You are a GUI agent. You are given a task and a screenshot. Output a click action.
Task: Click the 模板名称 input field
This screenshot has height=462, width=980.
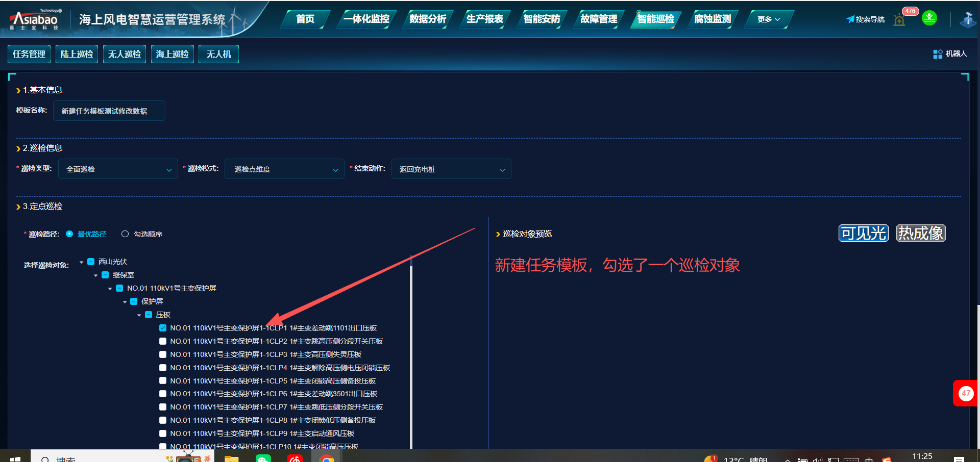(x=109, y=111)
